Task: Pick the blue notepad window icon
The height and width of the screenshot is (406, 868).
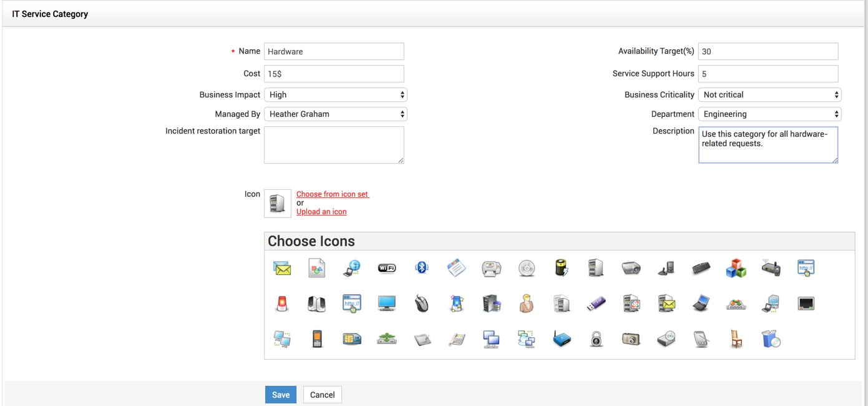Action: pos(457,269)
